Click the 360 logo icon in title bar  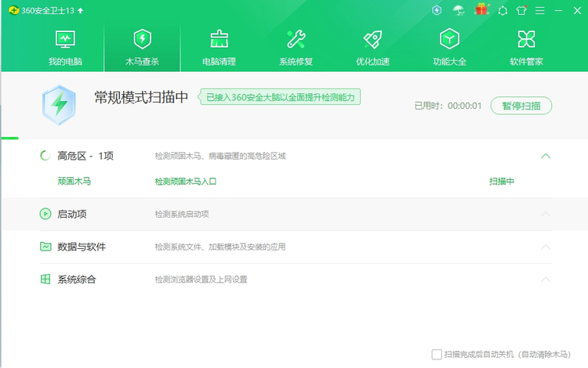(x=14, y=10)
